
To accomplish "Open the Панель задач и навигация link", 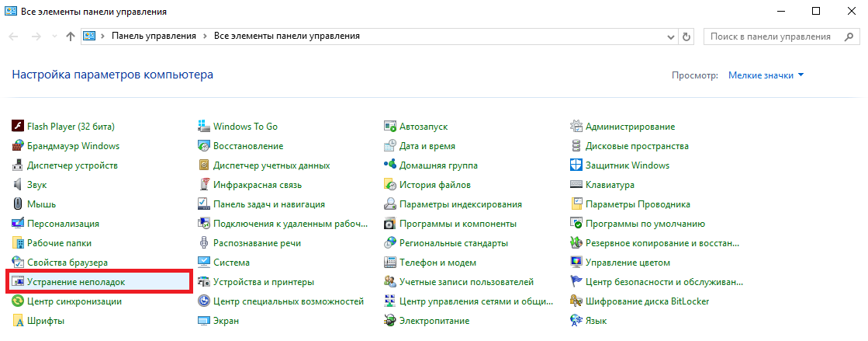I will coord(269,204).
